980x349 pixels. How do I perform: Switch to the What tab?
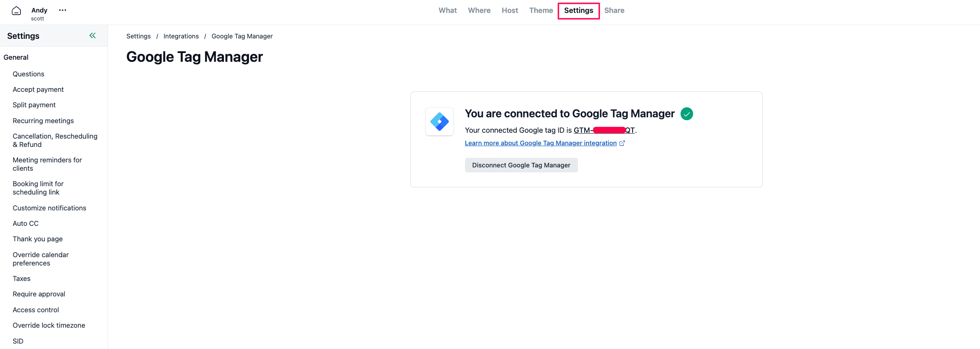click(447, 10)
